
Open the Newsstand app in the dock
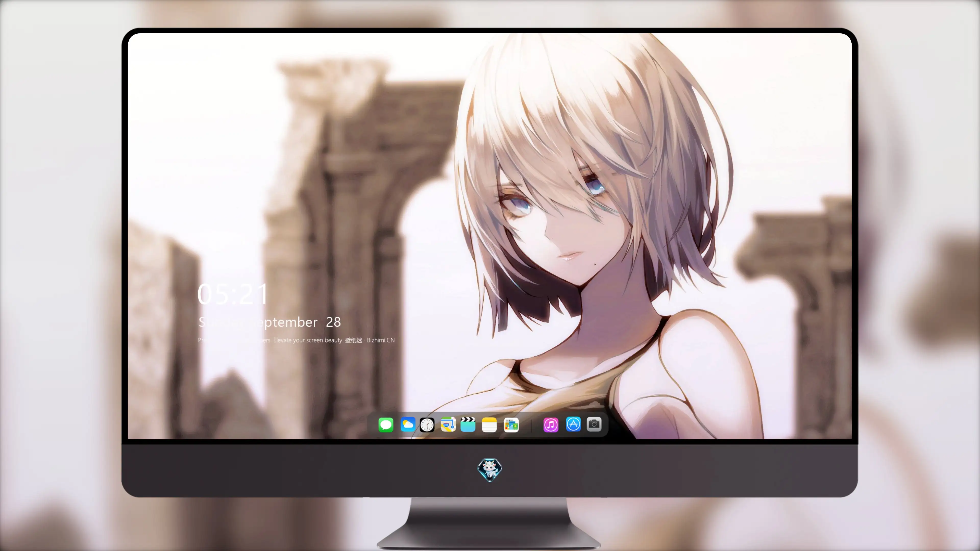(511, 425)
